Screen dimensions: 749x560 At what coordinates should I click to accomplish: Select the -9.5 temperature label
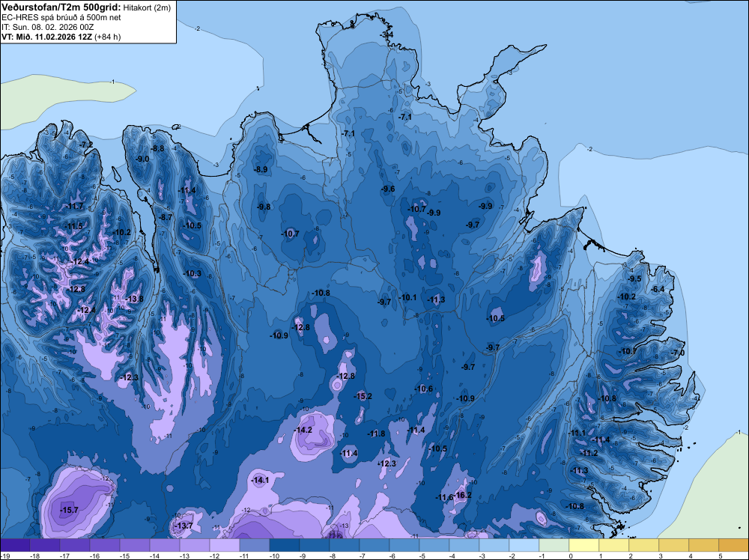[635, 279]
